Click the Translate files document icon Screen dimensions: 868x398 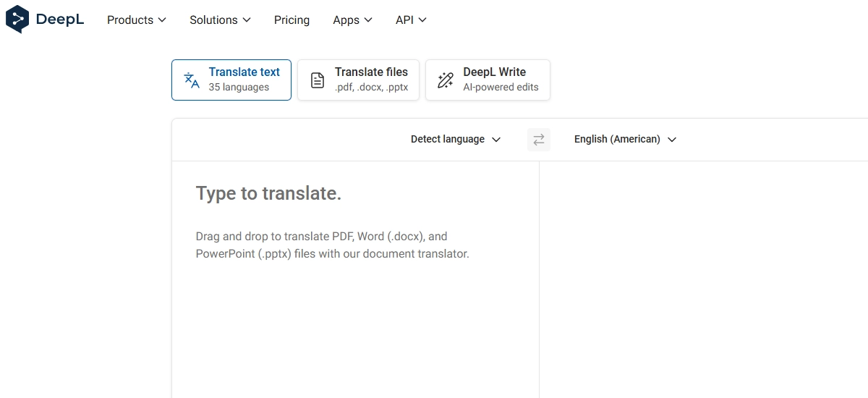[x=318, y=80]
